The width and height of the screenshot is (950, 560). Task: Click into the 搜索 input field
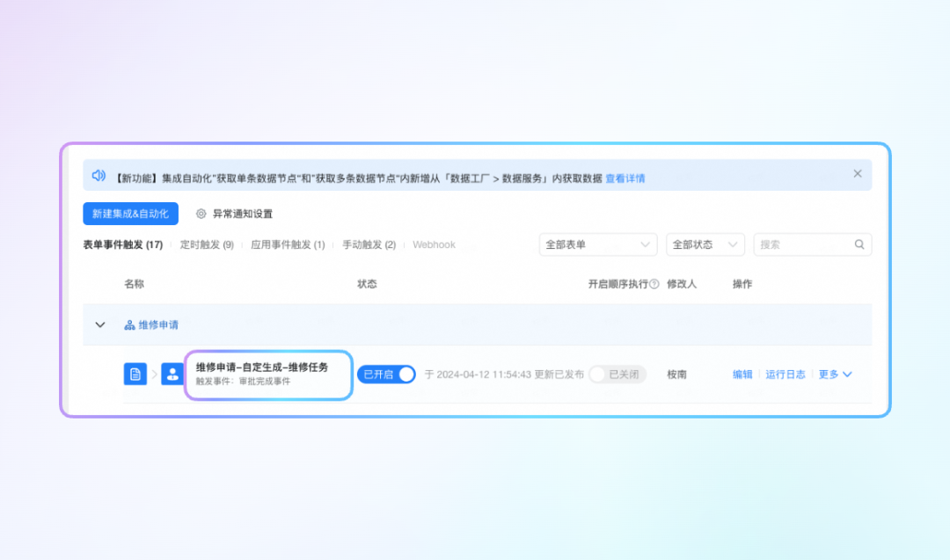point(800,245)
